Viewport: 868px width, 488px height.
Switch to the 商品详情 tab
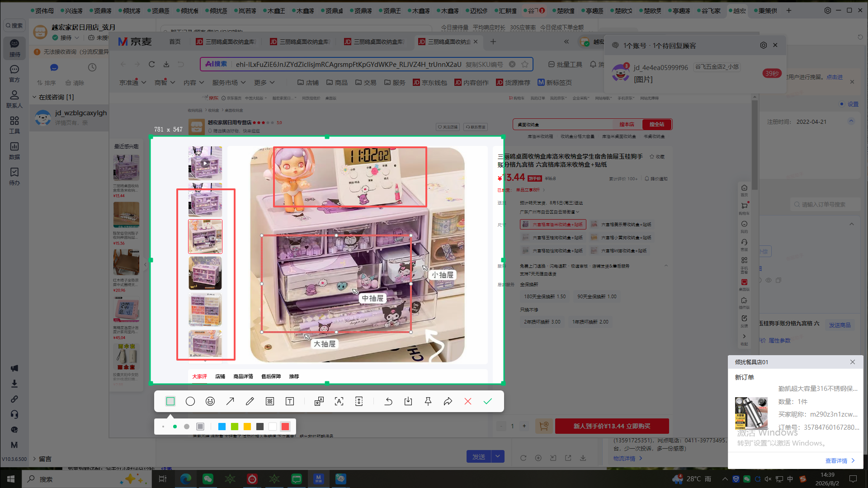[243, 376]
